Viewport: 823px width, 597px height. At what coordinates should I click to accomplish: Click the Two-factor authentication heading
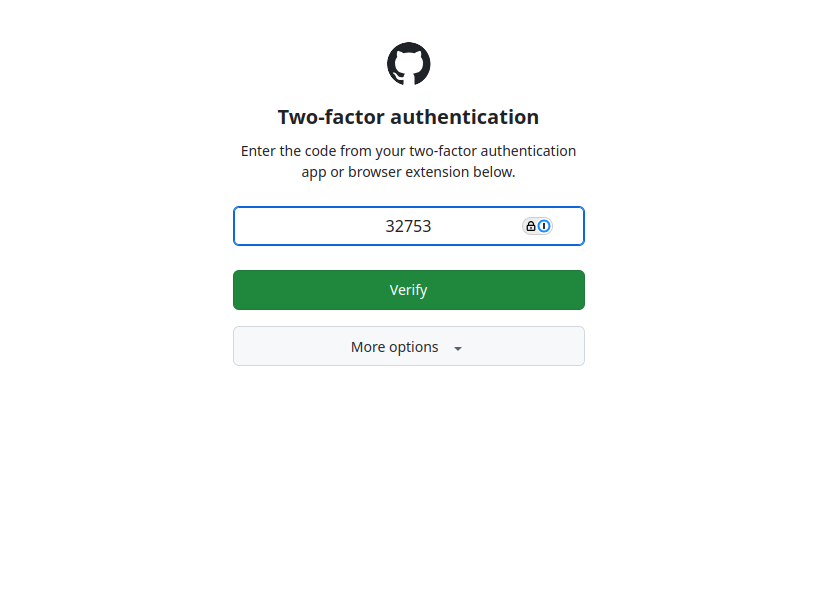point(408,117)
